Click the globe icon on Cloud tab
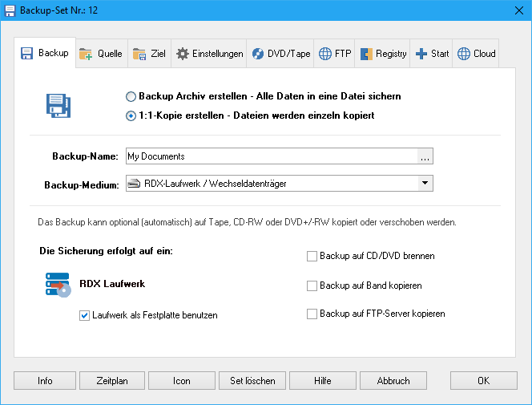Screen dimensions: 532x405 (464, 54)
